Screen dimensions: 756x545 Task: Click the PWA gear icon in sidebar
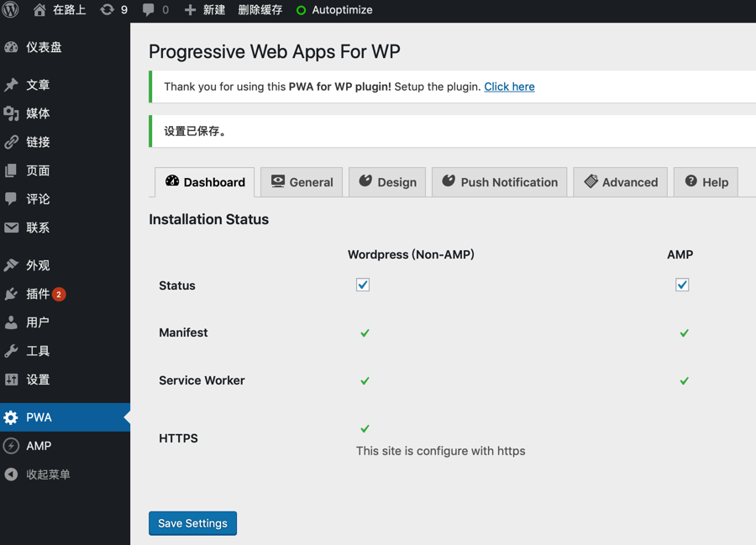click(12, 417)
